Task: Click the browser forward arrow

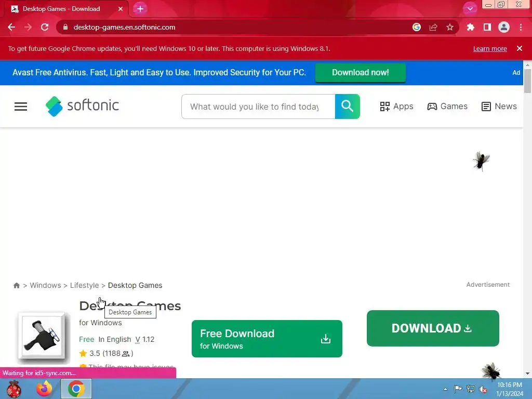Action: pyautogui.click(x=28, y=27)
